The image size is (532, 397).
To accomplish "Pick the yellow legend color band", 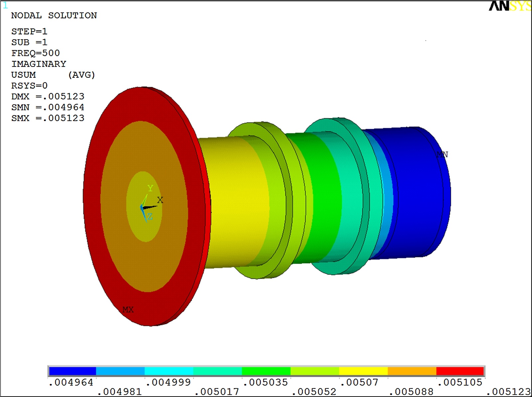I will click(x=363, y=371).
